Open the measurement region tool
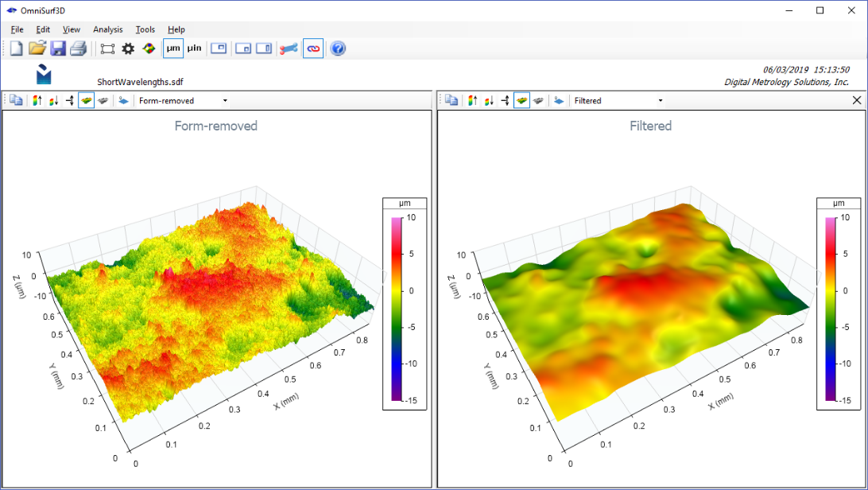 [x=107, y=48]
